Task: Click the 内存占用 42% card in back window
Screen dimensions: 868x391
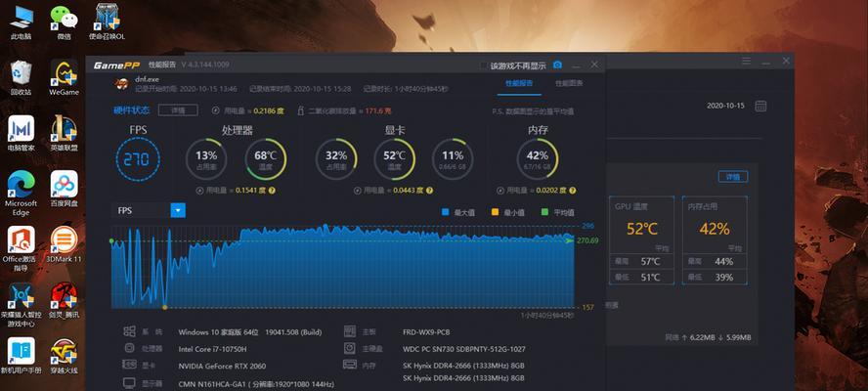Action: (715, 240)
